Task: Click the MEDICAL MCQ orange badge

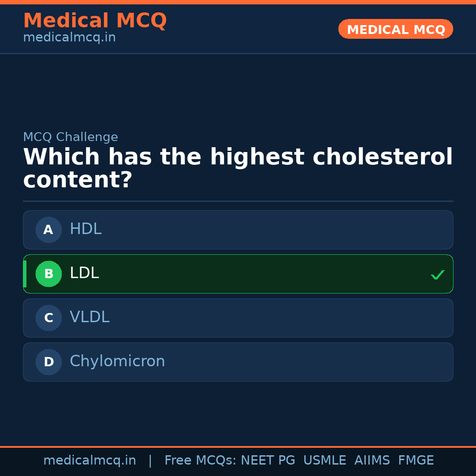Action: [x=395, y=29]
